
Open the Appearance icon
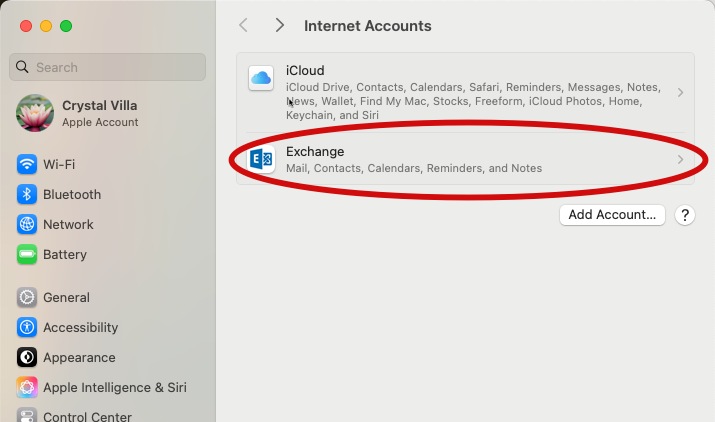(27, 358)
